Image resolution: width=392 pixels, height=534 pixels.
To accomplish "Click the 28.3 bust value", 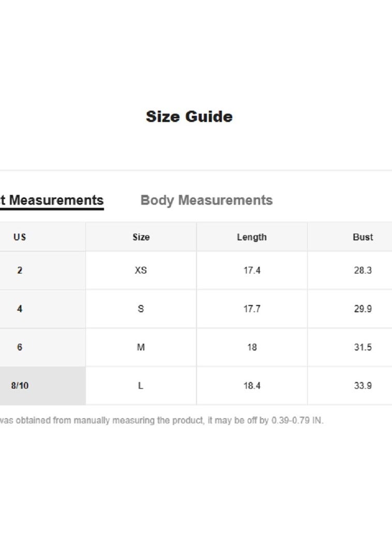I will [x=363, y=270].
